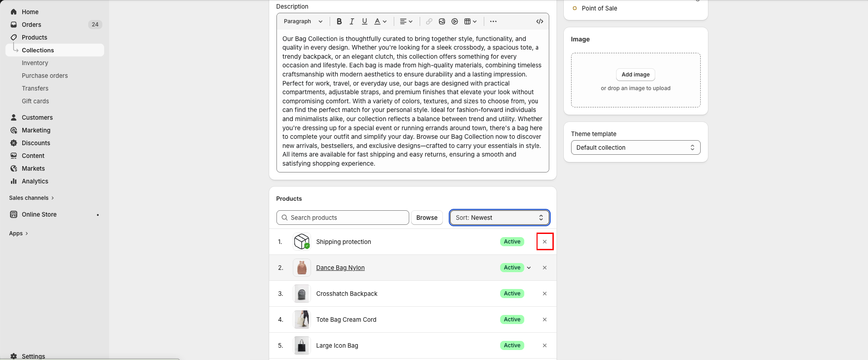The height and width of the screenshot is (360, 868).
Task: Open the text color picker
Action: coord(380,21)
